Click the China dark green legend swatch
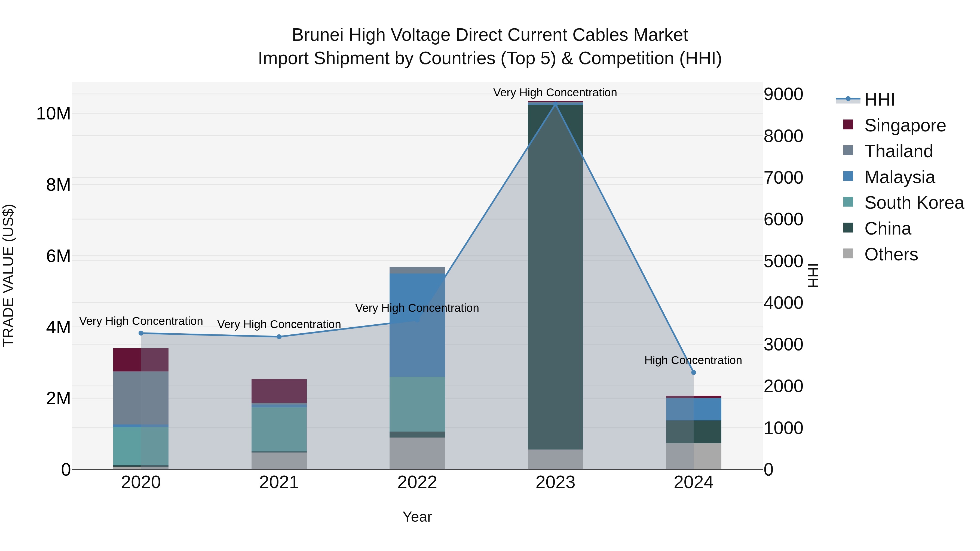 coord(848,228)
